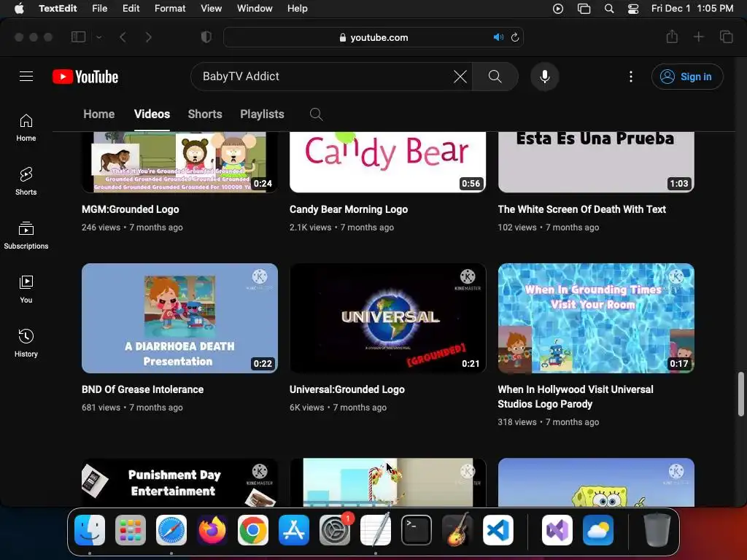Open The White Screen Of Death With Text
Screen dimensions: 747x560
pyautogui.click(x=581, y=209)
